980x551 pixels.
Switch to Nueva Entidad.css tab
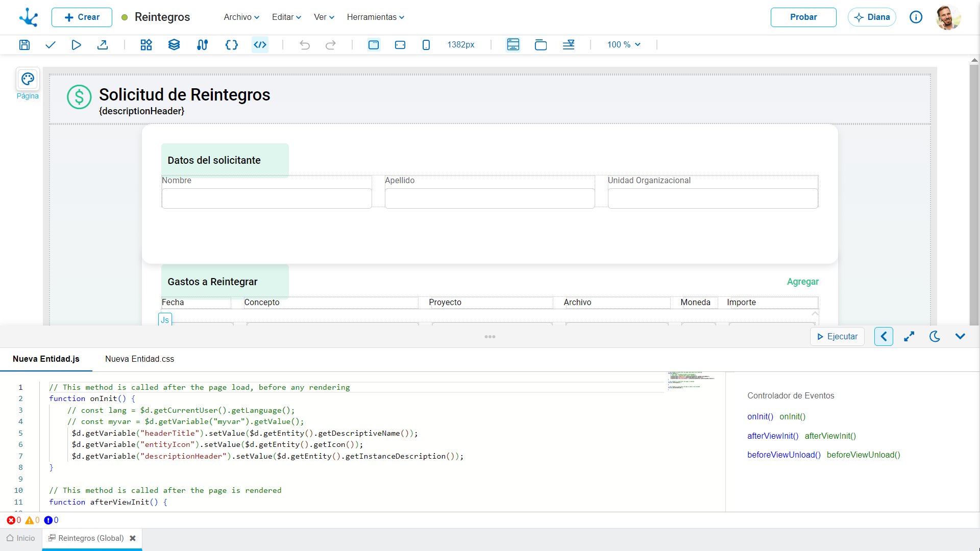pyautogui.click(x=139, y=359)
